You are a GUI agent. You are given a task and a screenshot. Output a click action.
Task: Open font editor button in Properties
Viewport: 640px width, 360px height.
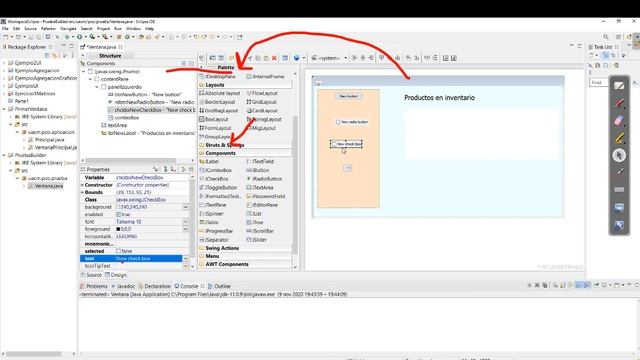[186, 222]
